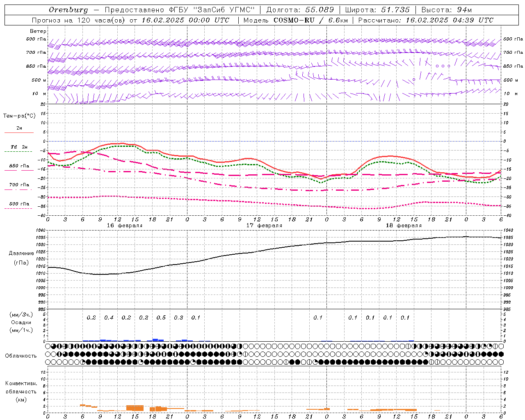Viewport: 525px width, 420px height.
Task: Click the "(км)" unit under convective cloudiness
Action: pyautogui.click(x=21, y=399)
